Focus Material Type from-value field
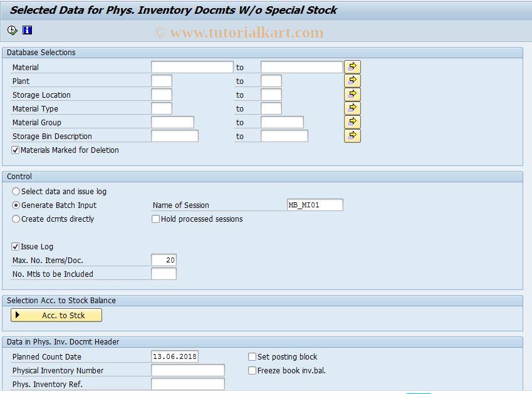532x394 pixels. pos(162,108)
